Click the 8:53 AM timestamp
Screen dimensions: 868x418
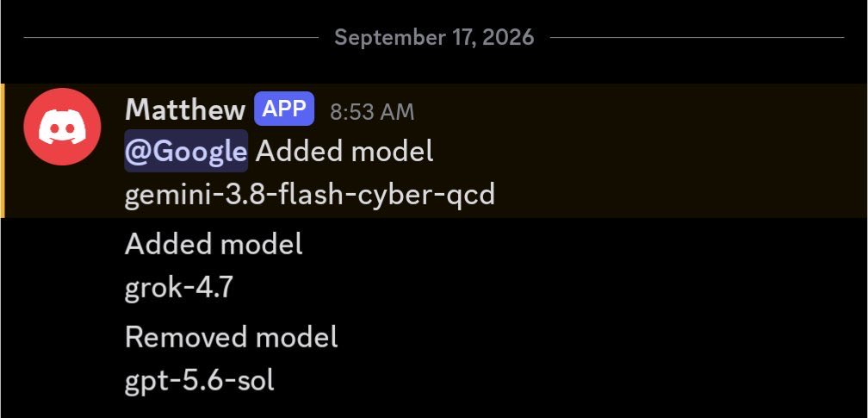(x=372, y=112)
